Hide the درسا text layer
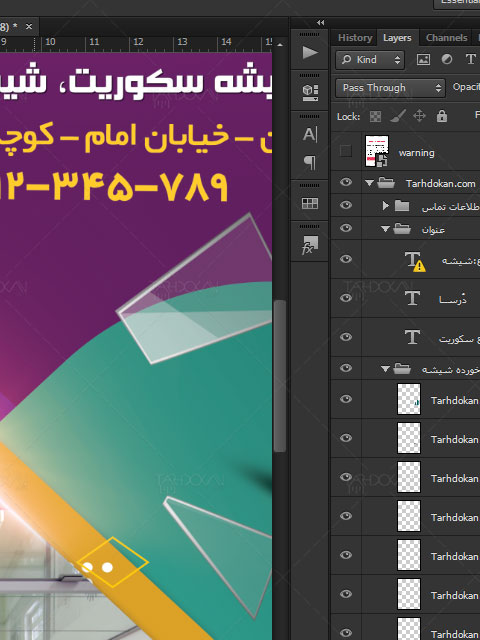 346,298
